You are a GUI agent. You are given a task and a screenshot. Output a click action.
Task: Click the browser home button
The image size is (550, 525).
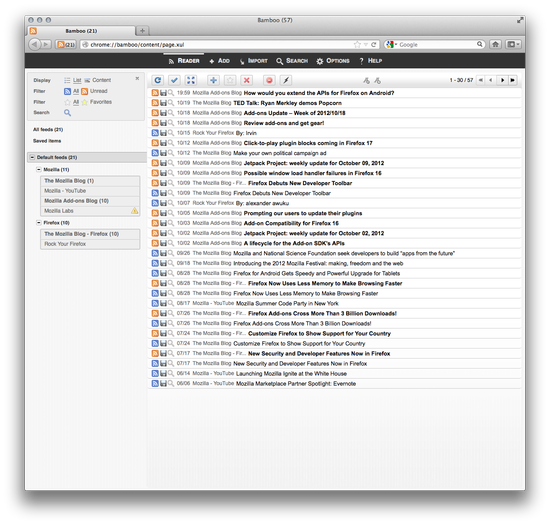pos(495,44)
